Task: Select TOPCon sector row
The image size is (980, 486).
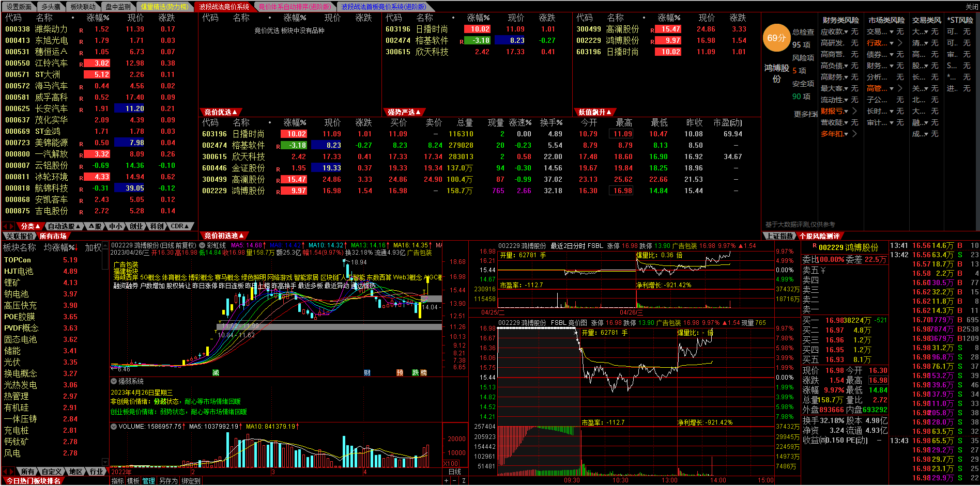Action: tap(53, 260)
